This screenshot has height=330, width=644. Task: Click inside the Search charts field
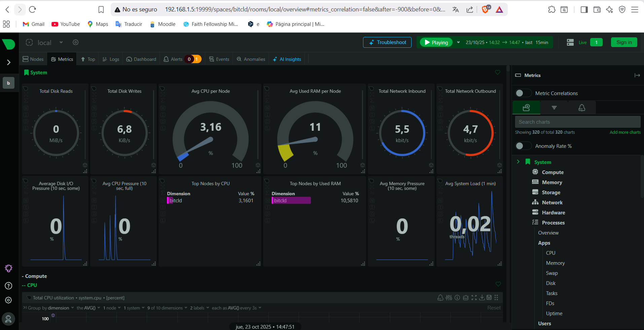click(x=577, y=122)
